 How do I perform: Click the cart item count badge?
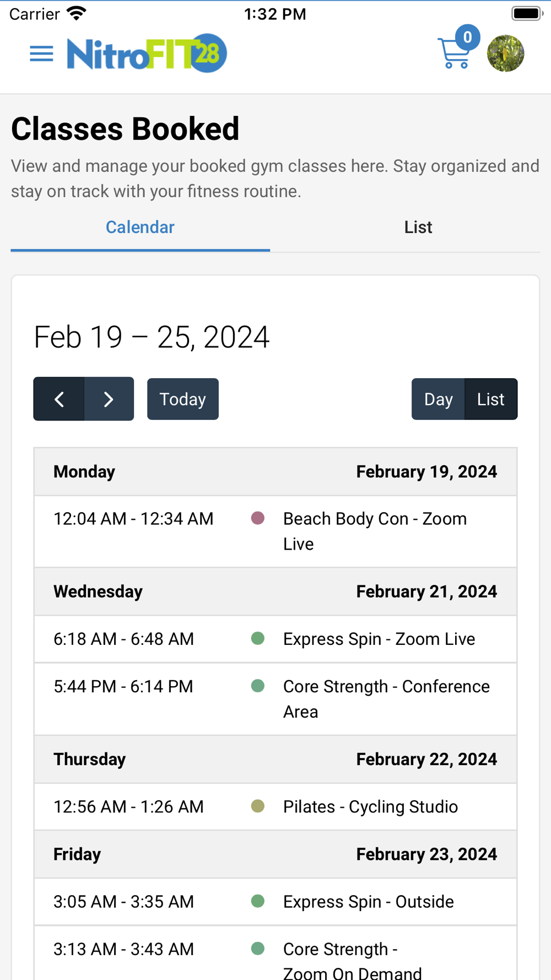(467, 37)
